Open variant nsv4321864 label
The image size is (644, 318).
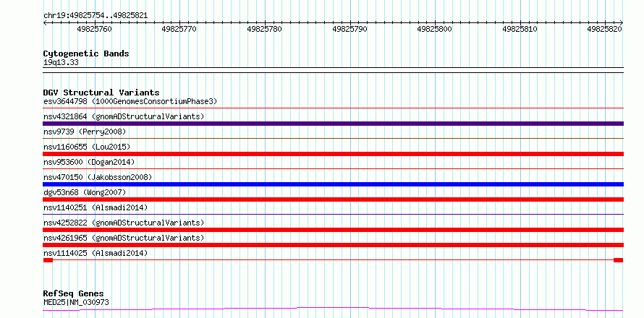[124, 116]
